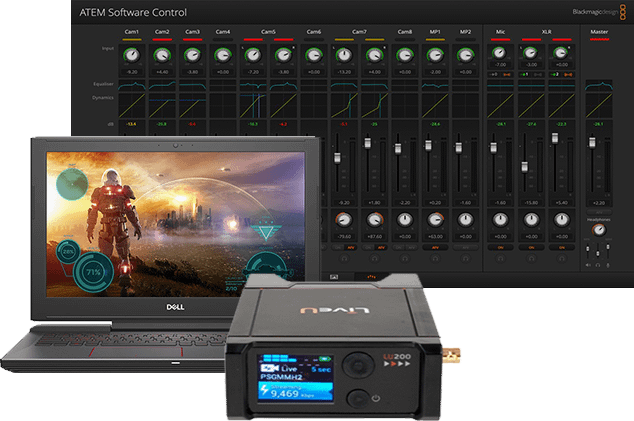Click the MP2 headphone monitor icon

pyautogui.click(x=465, y=258)
